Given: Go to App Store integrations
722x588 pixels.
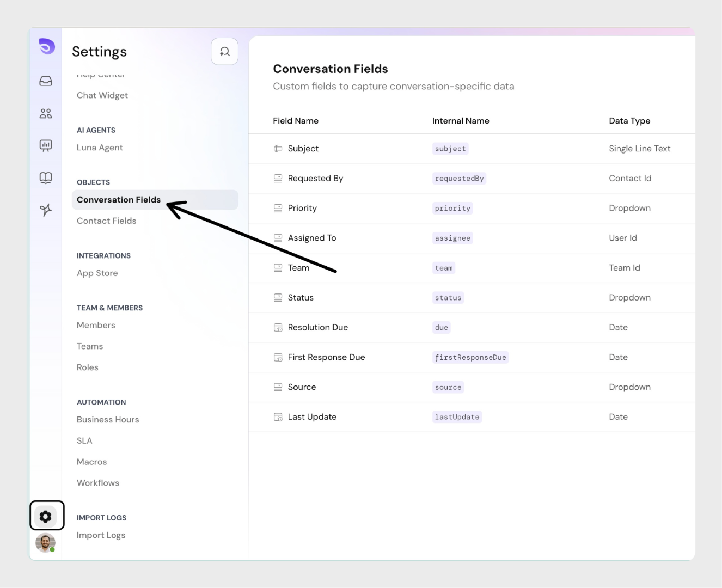Looking at the screenshot, I should pos(97,273).
